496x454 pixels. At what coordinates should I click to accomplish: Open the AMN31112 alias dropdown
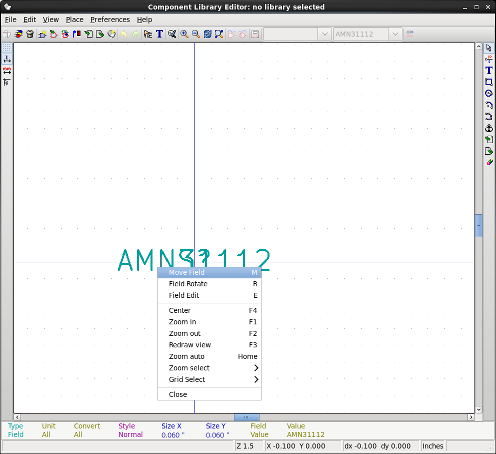pyautogui.click(x=395, y=34)
